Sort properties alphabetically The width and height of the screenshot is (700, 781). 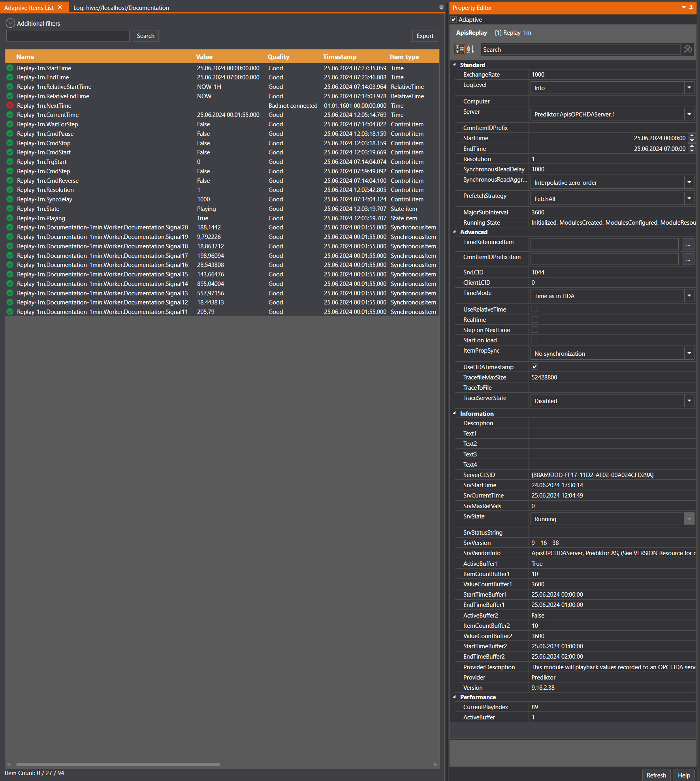click(x=470, y=49)
